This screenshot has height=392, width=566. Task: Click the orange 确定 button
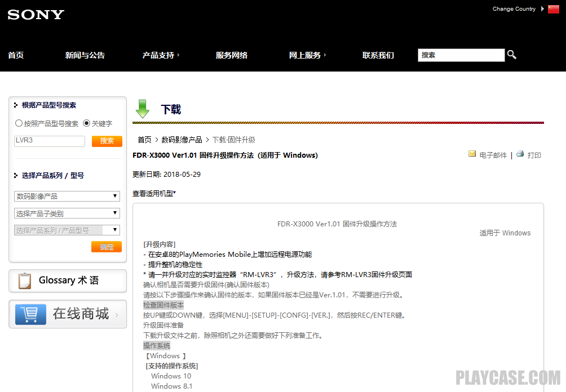click(x=107, y=247)
